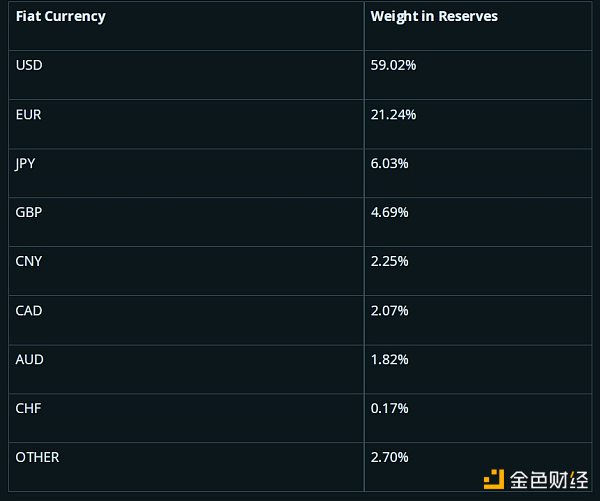
Task: Select the Weight in Reserves header
Action: click(434, 16)
